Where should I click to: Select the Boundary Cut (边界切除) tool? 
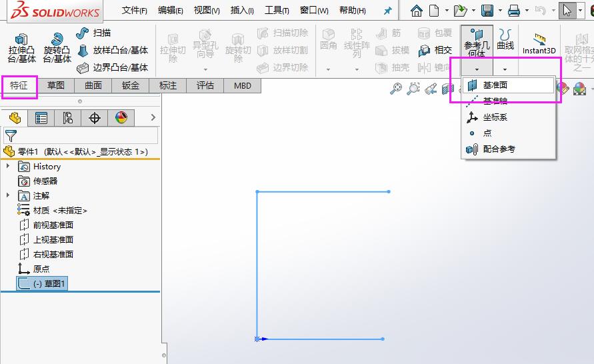tap(283, 67)
